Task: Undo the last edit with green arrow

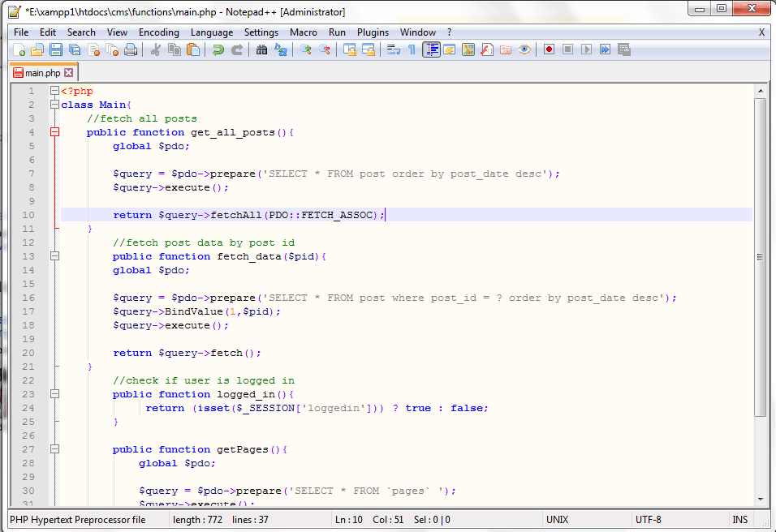Action: click(x=218, y=49)
